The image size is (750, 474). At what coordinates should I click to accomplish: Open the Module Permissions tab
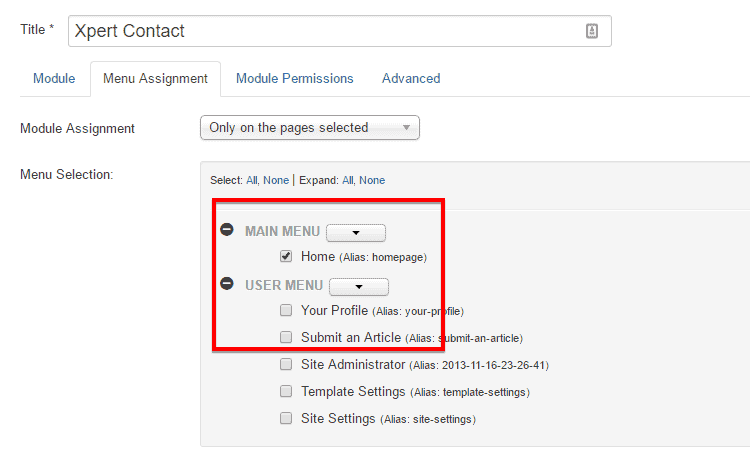(294, 78)
